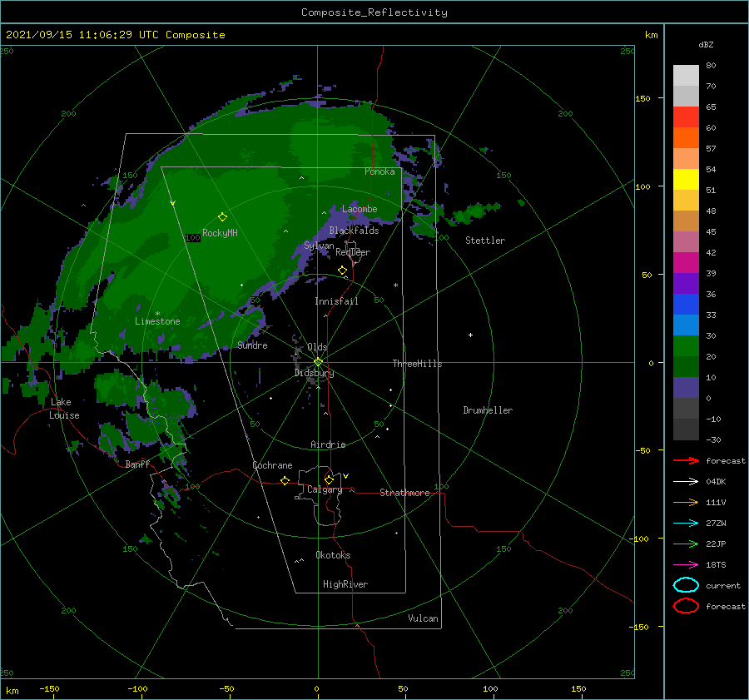The height and width of the screenshot is (700, 749).
Task: Click the pink 42-45 dBZ swatch
Action: 686,241
